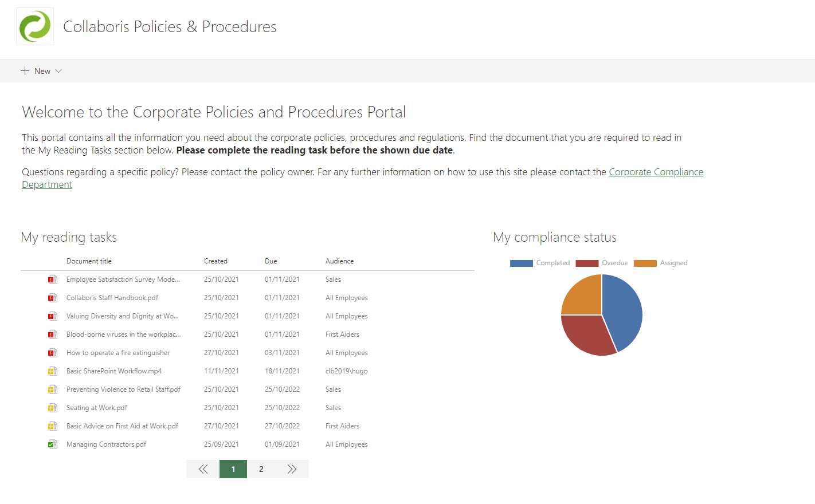Click assigned icon next to Seating at Work.pdf
815x504 pixels.
pyautogui.click(x=52, y=408)
